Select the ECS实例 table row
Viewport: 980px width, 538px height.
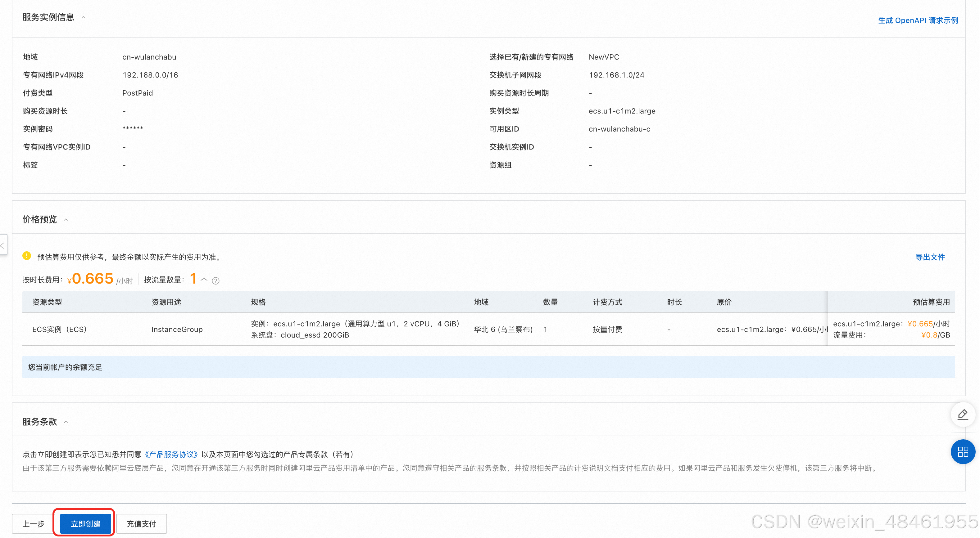click(59, 329)
